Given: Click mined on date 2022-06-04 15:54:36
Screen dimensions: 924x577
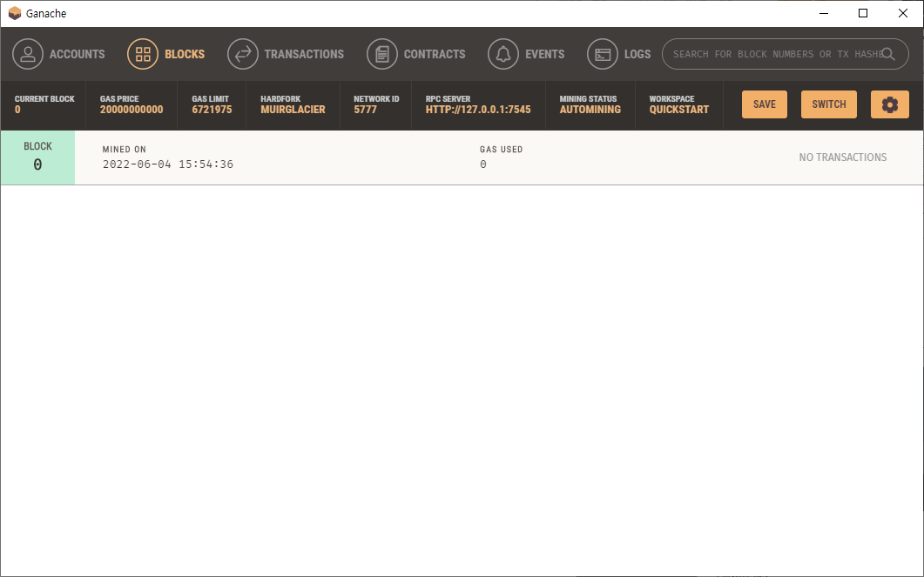Looking at the screenshot, I should (x=168, y=164).
